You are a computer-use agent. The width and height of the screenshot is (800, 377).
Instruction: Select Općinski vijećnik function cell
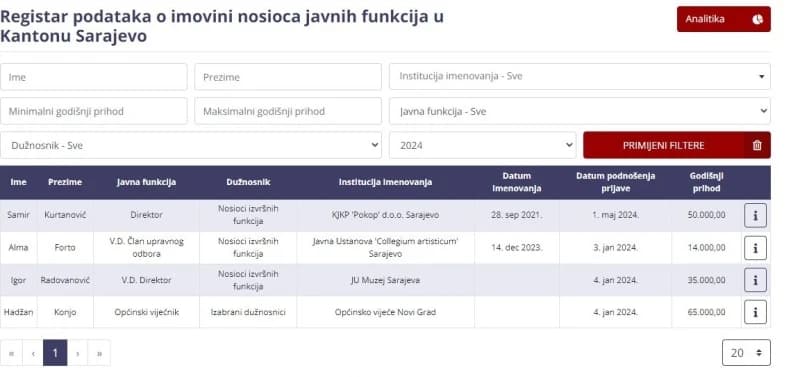(146, 312)
